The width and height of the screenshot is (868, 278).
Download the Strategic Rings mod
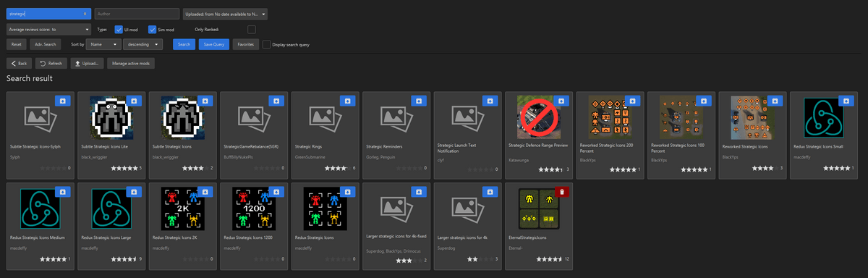click(348, 100)
